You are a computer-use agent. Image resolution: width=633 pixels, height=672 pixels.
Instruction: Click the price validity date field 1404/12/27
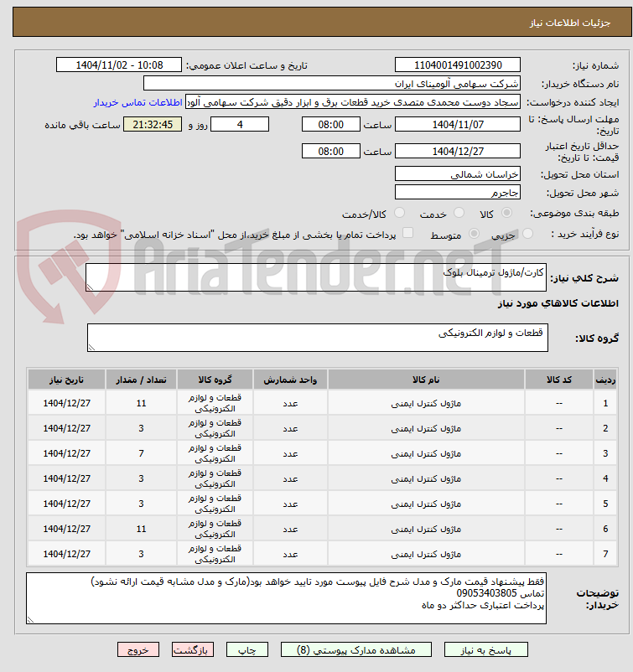coord(458,152)
